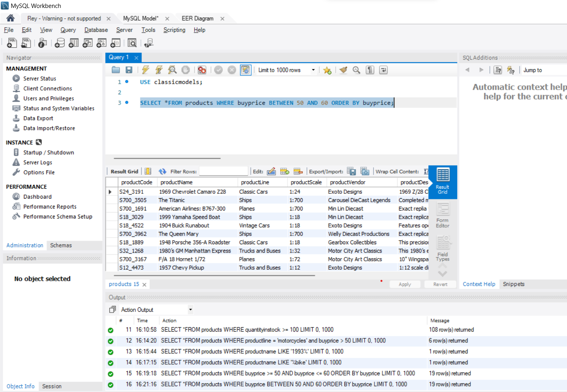Switch to Field Types side panel
567x392 pixels.
pyautogui.click(x=443, y=249)
